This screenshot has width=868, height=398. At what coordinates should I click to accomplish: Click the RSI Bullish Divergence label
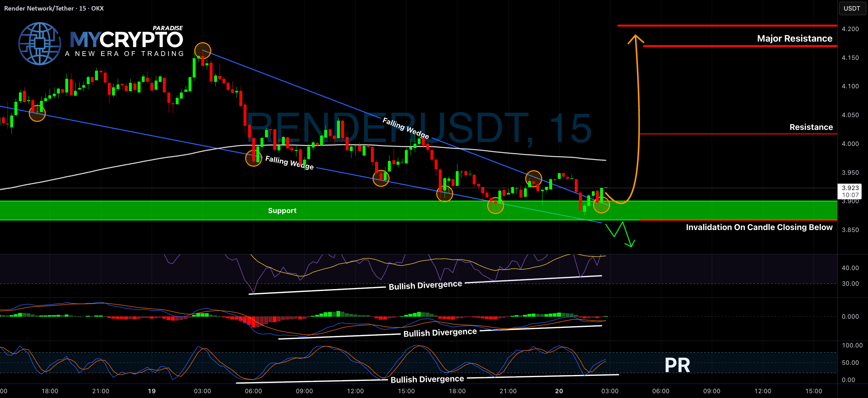(425, 285)
